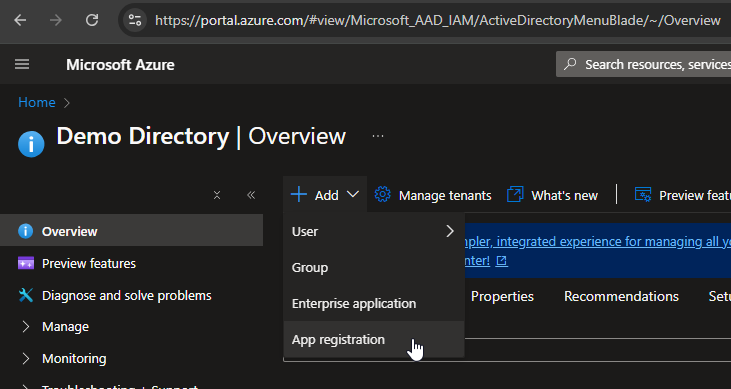Switch to the Recommendations tab
Screen dimensions: 731x389
coord(621,296)
